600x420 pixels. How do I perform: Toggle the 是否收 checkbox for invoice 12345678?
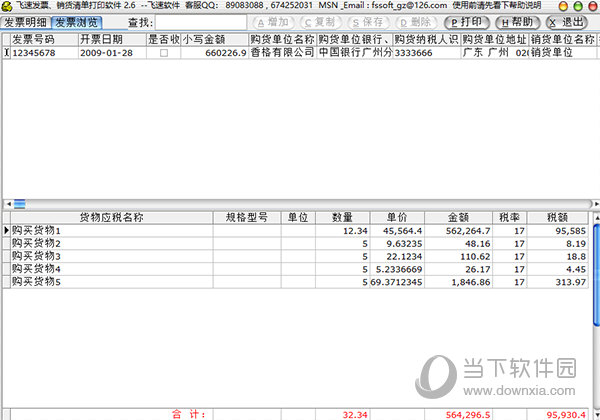pos(164,53)
